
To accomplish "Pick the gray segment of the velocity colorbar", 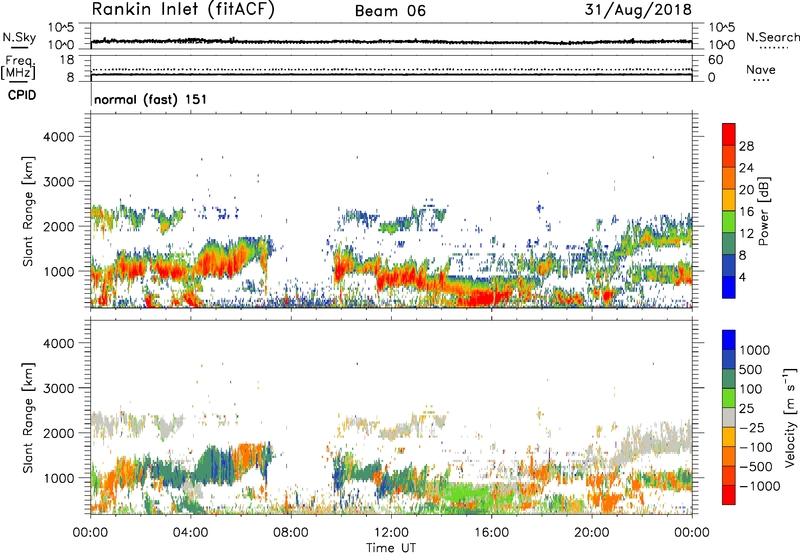I will (729, 418).
